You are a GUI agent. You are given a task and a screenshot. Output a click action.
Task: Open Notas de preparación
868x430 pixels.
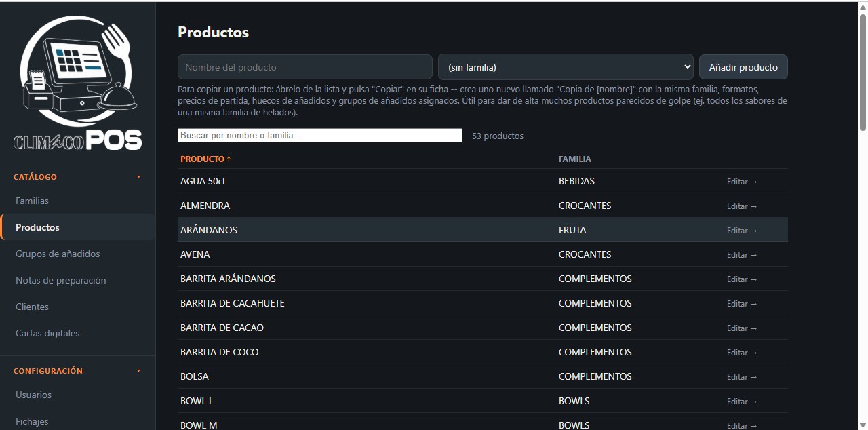(x=61, y=280)
